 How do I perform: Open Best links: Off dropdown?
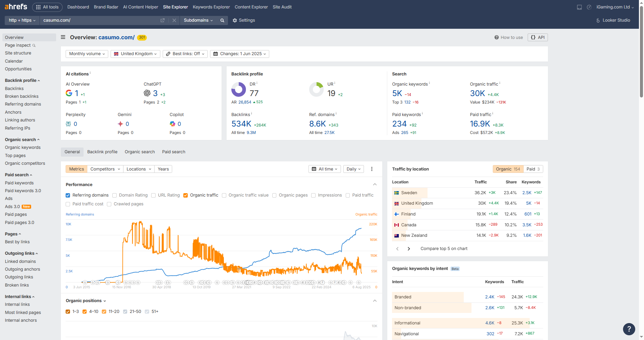[185, 54]
